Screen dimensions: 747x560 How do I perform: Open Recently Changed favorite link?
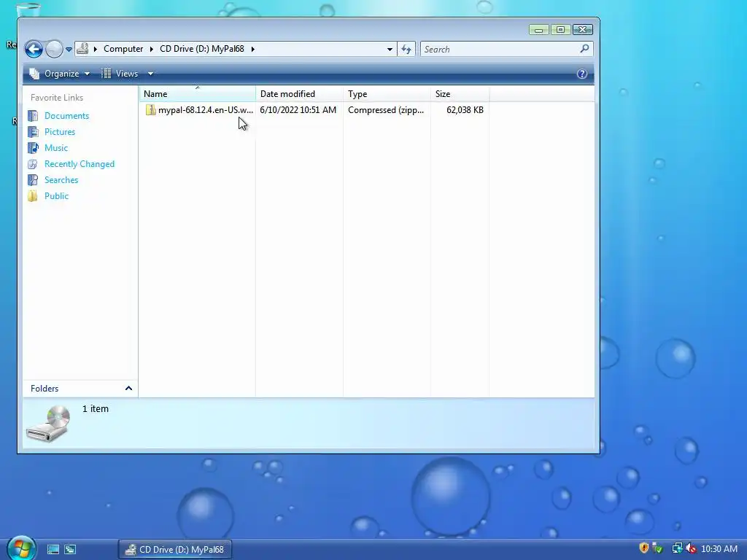[x=80, y=164]
